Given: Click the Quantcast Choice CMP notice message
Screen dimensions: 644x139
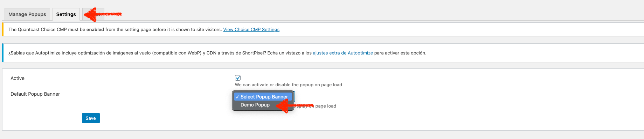Looking at the screenshot, I should (x=115, y=30).
